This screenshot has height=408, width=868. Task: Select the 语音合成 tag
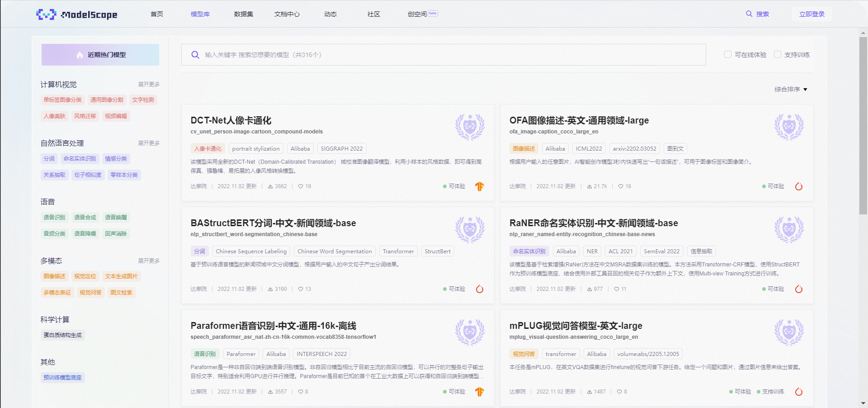click(85, 218)
